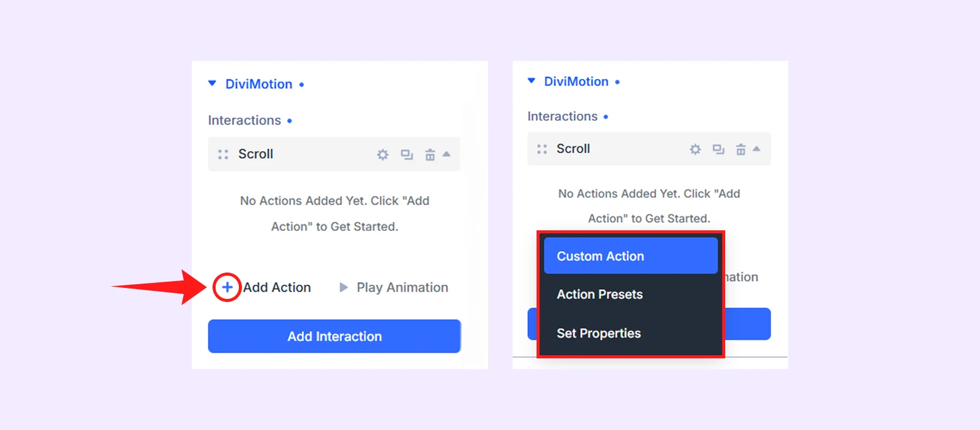Click the Add Action label
Screen dimensions: 980x430
pyautogui.click(x=277, y=287)
